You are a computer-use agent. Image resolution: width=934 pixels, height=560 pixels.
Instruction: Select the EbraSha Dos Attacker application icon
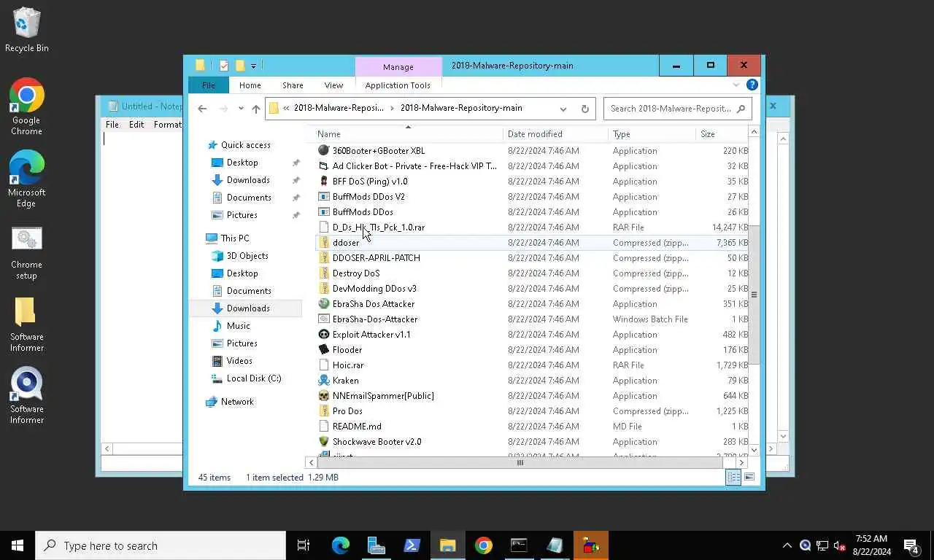pos(324,303)
